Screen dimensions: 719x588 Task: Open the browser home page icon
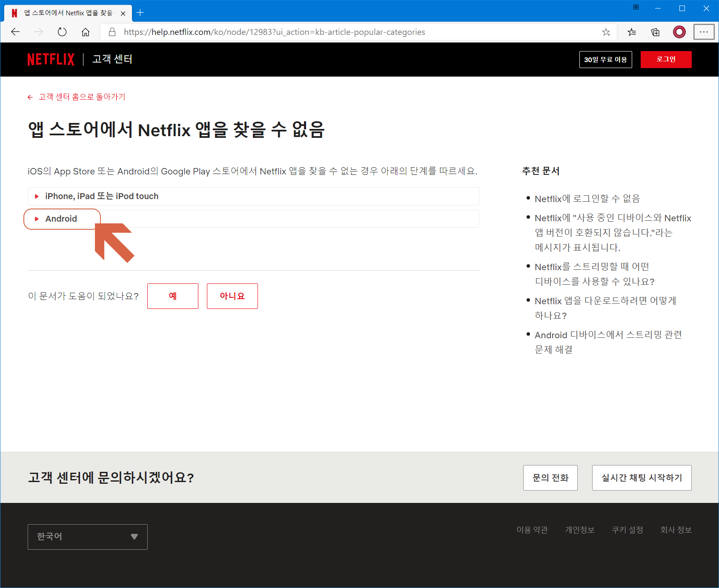(x=86, y=32)
